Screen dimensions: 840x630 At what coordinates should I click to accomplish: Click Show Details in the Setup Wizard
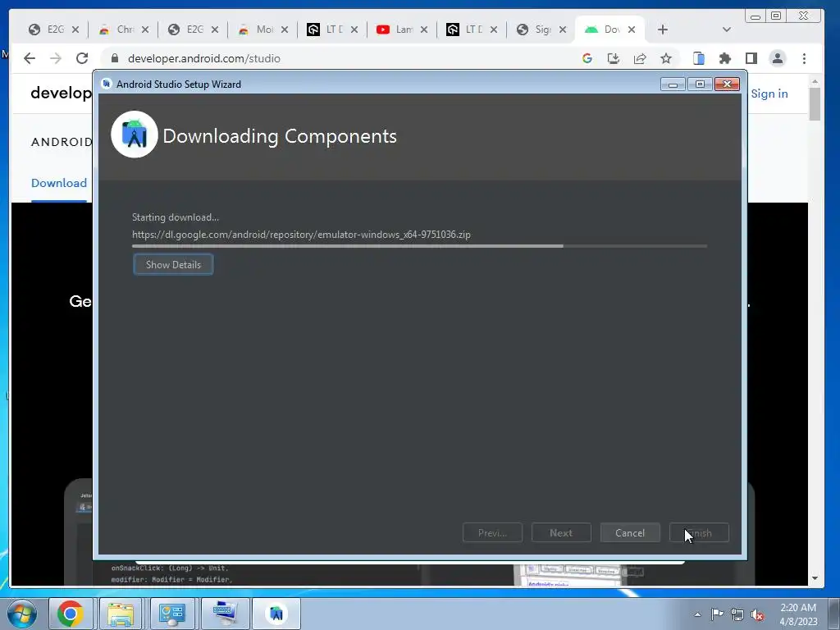pos(173,265)
